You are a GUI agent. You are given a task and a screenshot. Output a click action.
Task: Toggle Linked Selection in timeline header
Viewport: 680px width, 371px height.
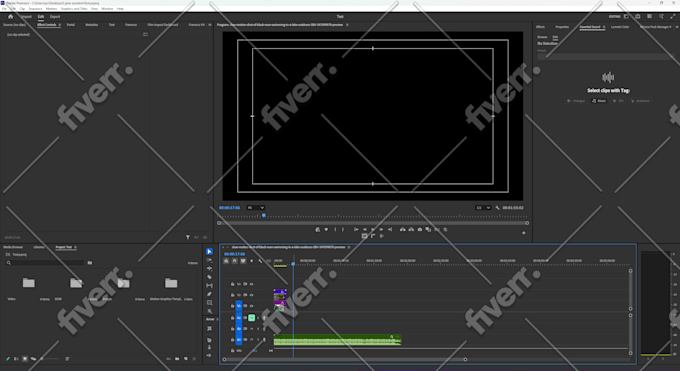click(x=243, y=261)
